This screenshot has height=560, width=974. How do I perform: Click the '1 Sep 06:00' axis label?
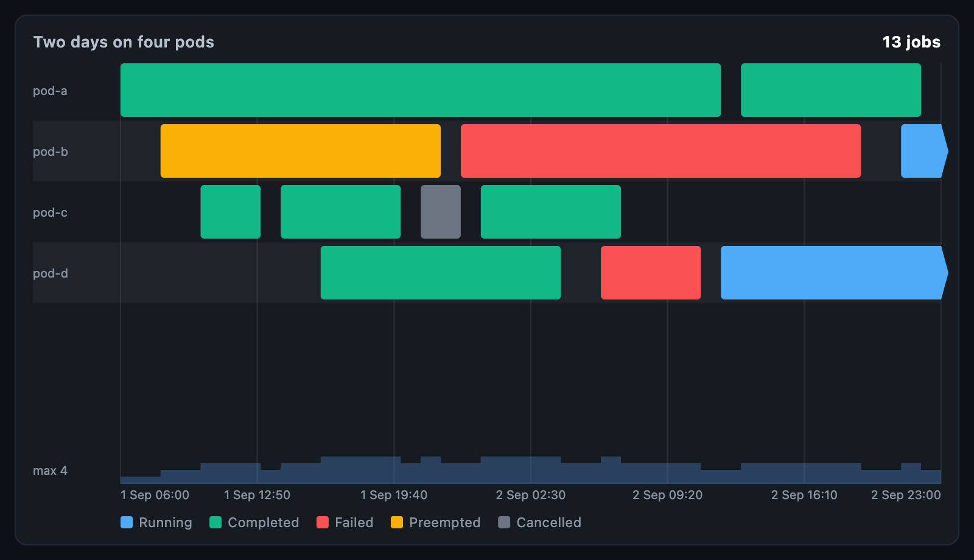pyautogui.click(x=155, y=495)
